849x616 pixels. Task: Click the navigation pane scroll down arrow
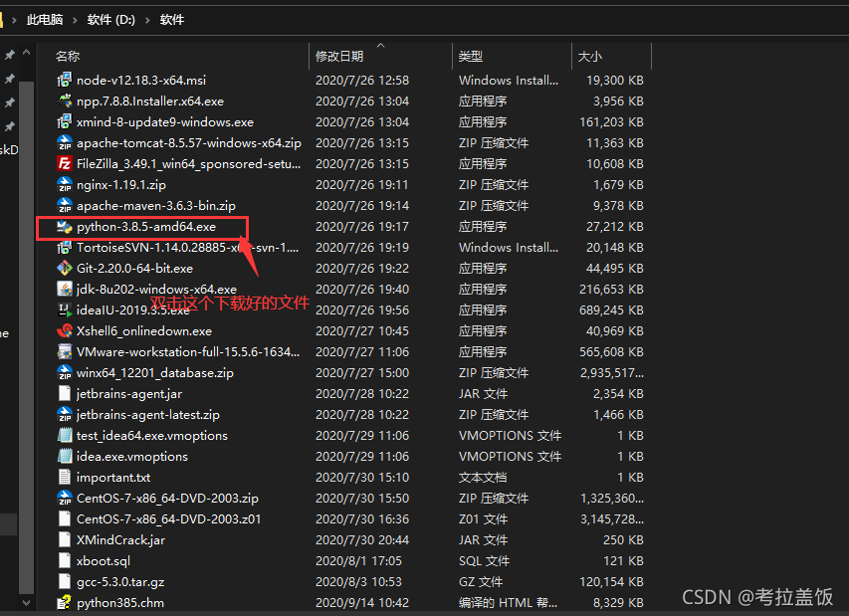tap(26, 601)
